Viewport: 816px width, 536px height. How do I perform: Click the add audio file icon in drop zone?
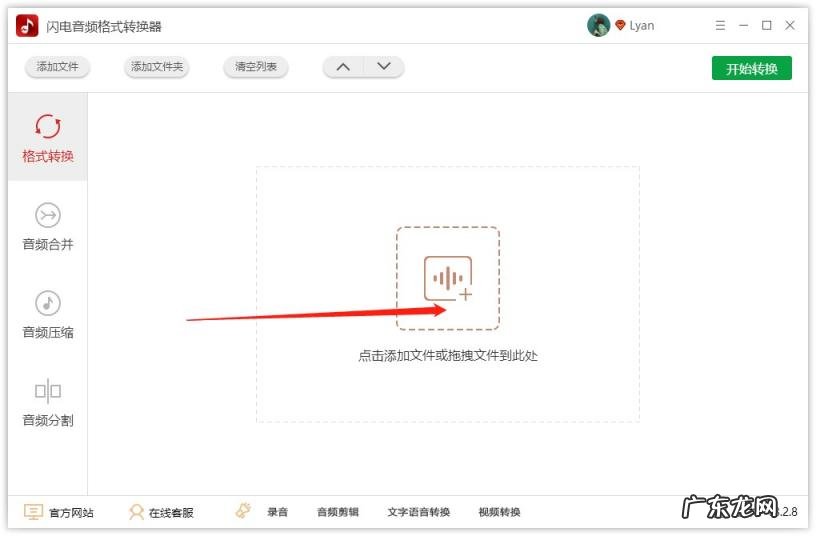448,278
